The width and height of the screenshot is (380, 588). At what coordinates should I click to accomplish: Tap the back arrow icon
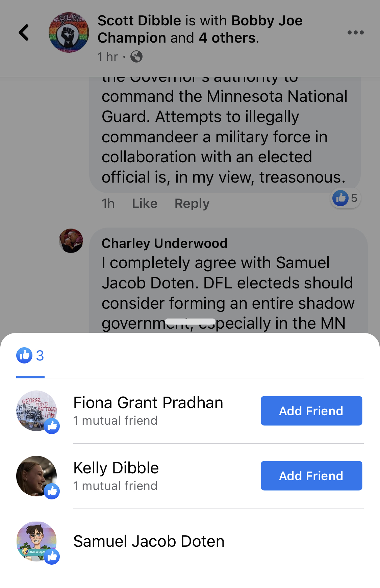pyautogui.click(x=24, y=33)
